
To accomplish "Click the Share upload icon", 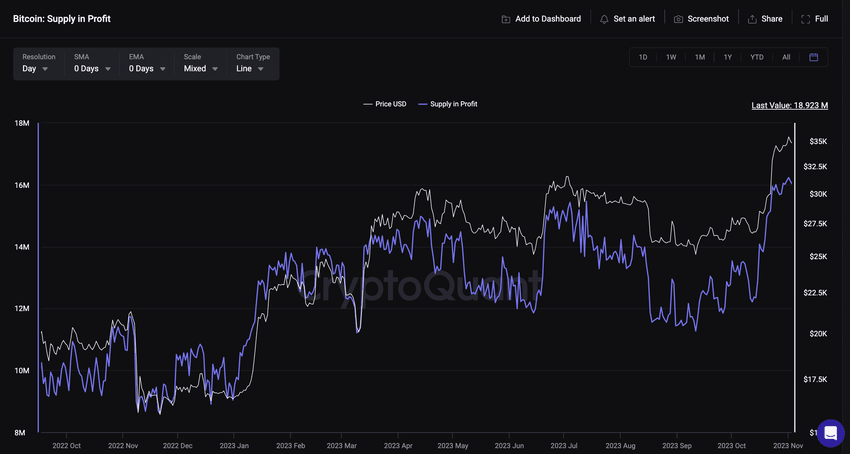I will [x=752, y=19].
